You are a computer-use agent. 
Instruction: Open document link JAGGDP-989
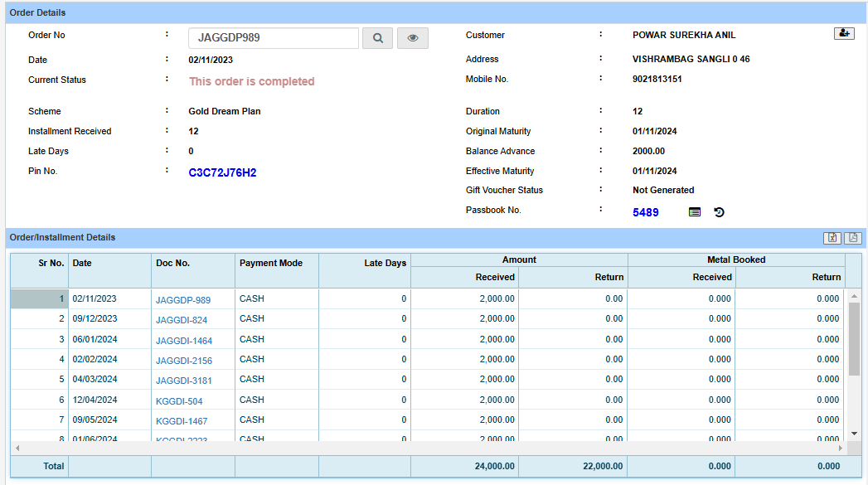[x=183, y=300]
